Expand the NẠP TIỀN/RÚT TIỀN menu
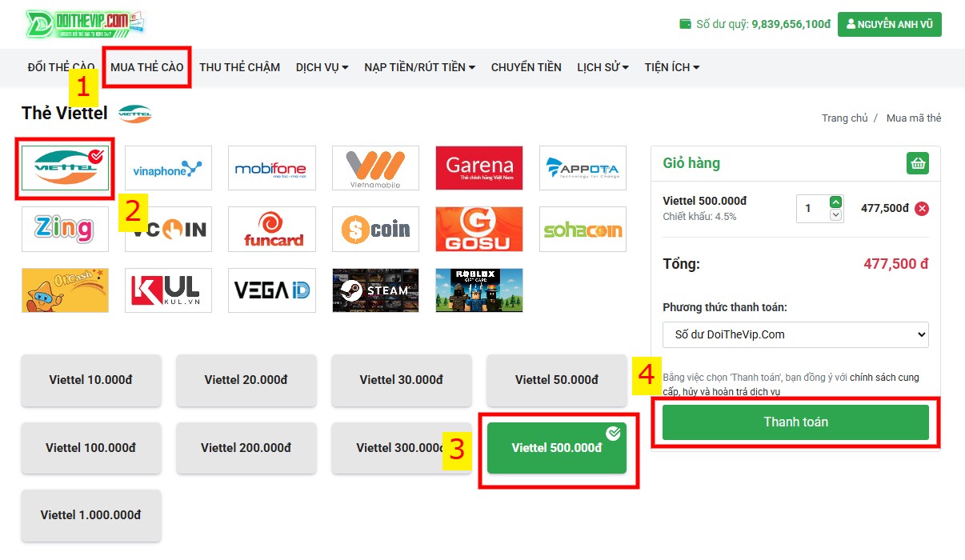 click(x=419, y=67)
